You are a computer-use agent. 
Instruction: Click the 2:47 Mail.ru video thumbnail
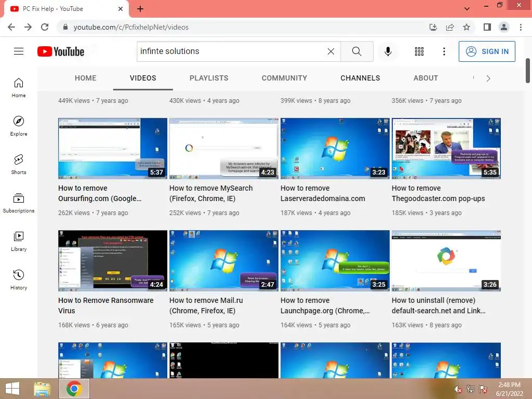point(224,261)
